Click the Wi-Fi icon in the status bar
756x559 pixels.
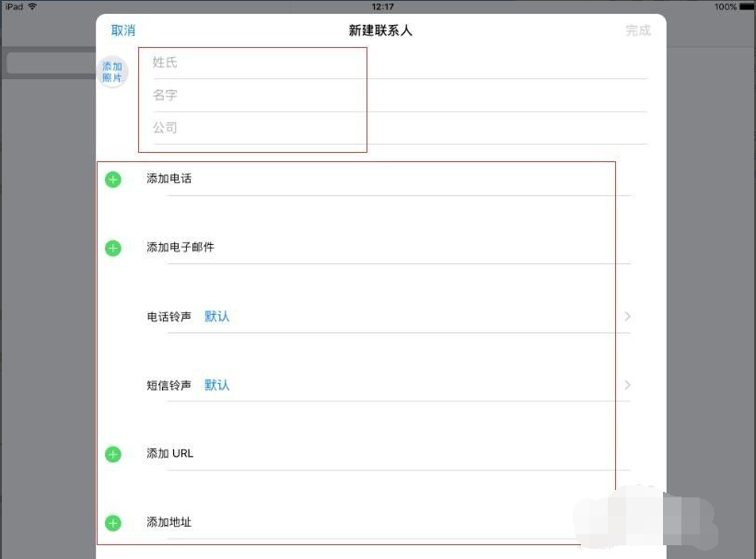(34, 6)
